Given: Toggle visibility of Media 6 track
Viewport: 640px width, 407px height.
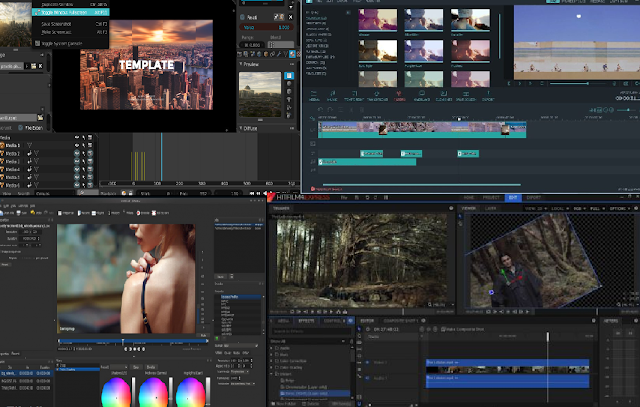Looking at the screenshot, I should click(x=77, y=185).
